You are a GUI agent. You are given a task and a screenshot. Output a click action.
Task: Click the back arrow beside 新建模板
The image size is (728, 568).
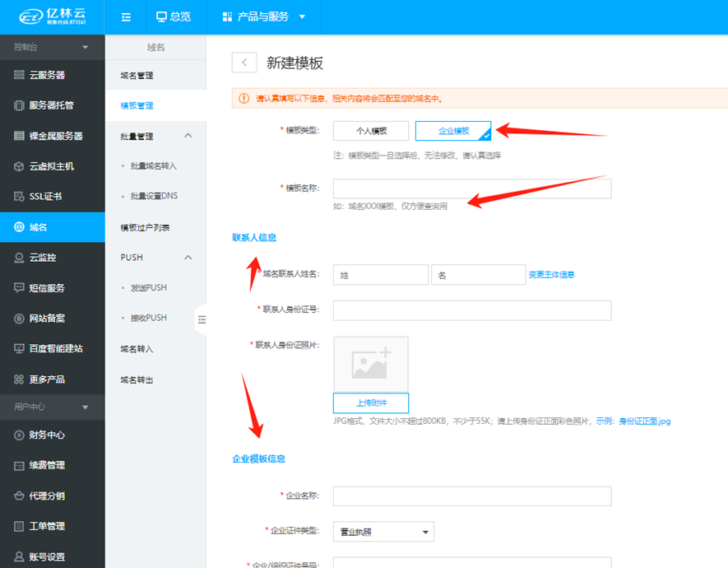pyautogui.click(x=244, y=63)
